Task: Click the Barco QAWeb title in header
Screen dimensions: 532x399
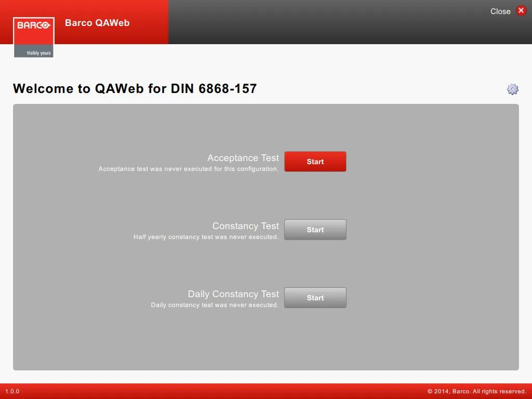Action: pos(97,23)
